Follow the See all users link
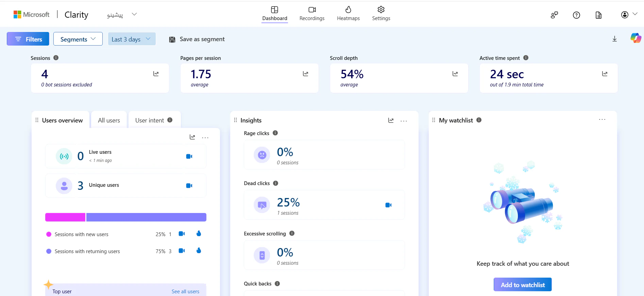The height and width of the screenshot is (296, 644). click(x=185, y=292)
